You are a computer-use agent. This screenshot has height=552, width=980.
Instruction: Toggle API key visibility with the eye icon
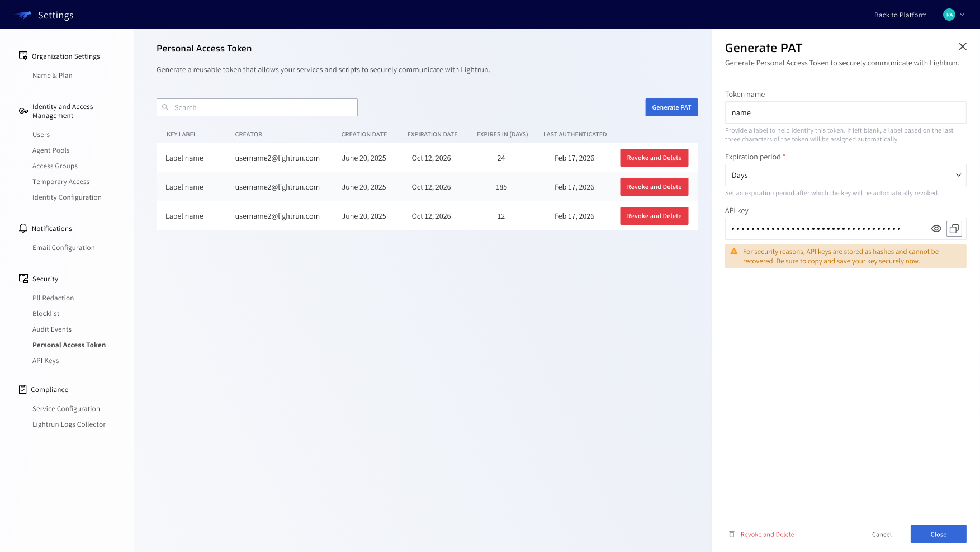tap(936, 229)
